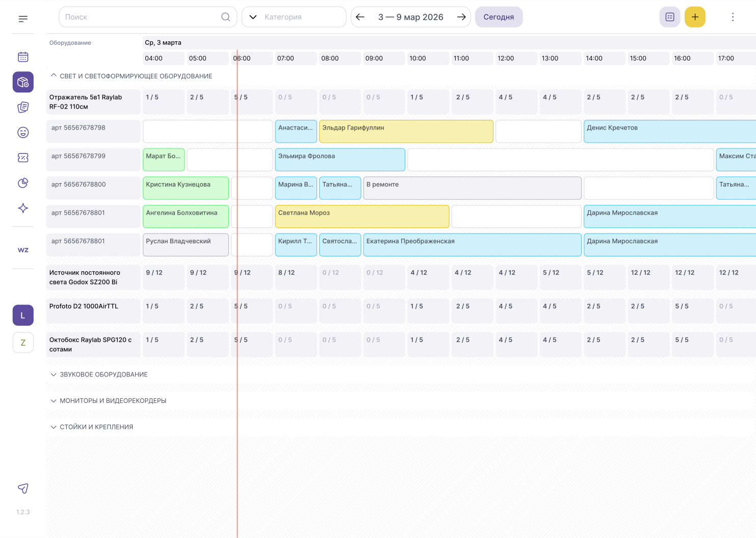Expand the Мониторы и видеорекордеры section
Image resolution: width=756 pixels, height=538 pixels.
click(109, 401)
